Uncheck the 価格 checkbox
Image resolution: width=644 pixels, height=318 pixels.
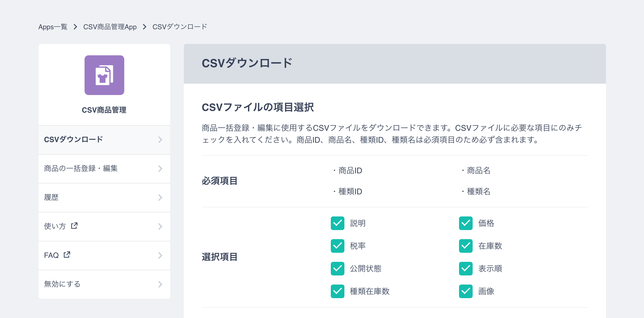coord(466,223)
